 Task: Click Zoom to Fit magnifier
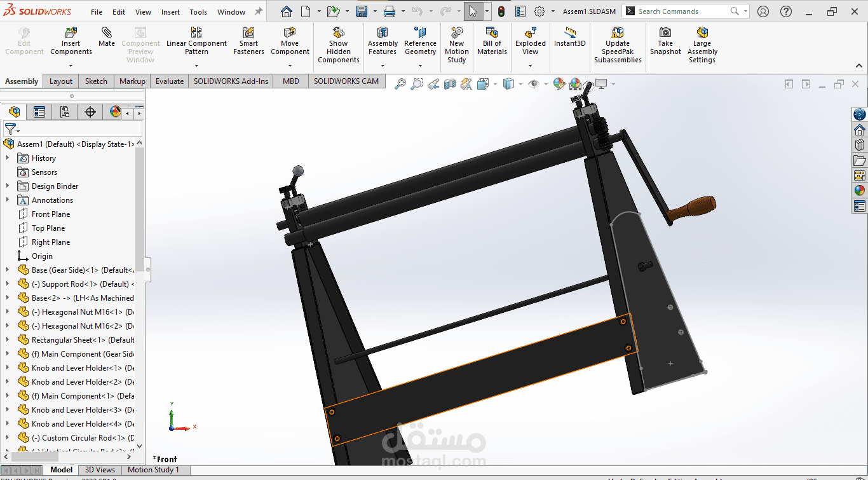400,84
